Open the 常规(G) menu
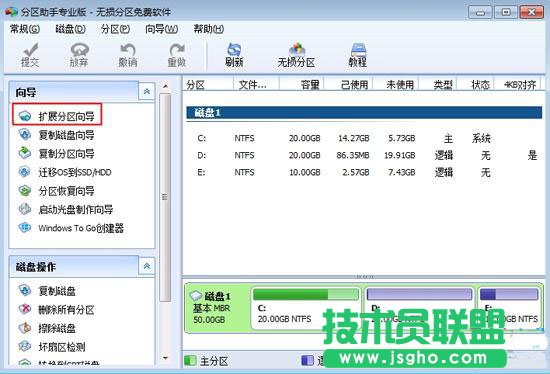The height and width of the screenshot is (374, 550). 25,29
